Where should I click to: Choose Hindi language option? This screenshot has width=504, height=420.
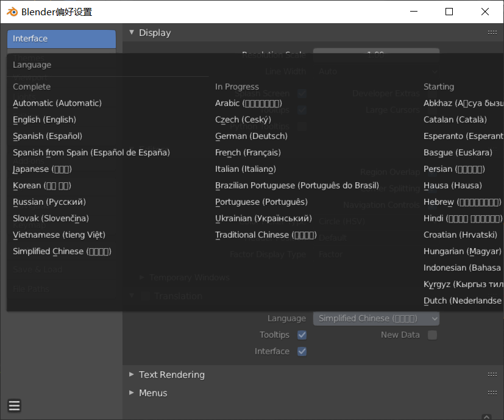click(x=463, y=218)
